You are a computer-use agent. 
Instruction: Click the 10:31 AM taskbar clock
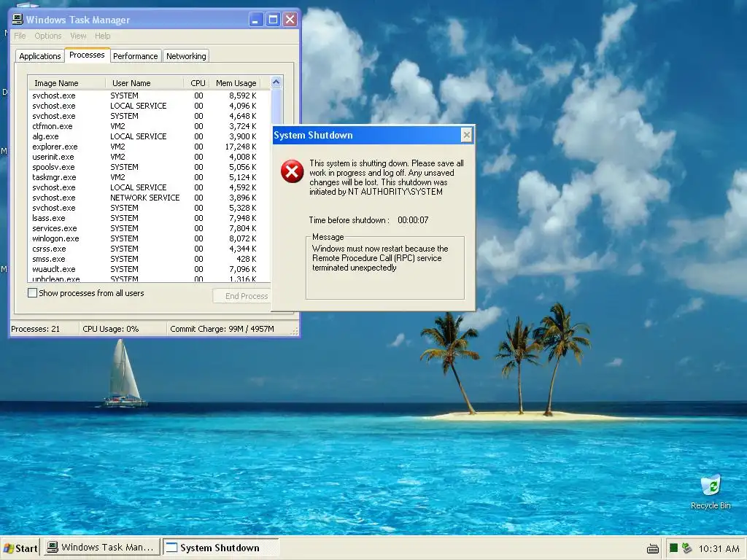(719, 548)
